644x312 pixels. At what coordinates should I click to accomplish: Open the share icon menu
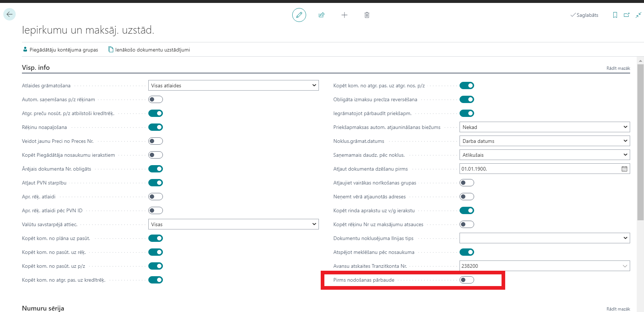click(x=321, y=15)
